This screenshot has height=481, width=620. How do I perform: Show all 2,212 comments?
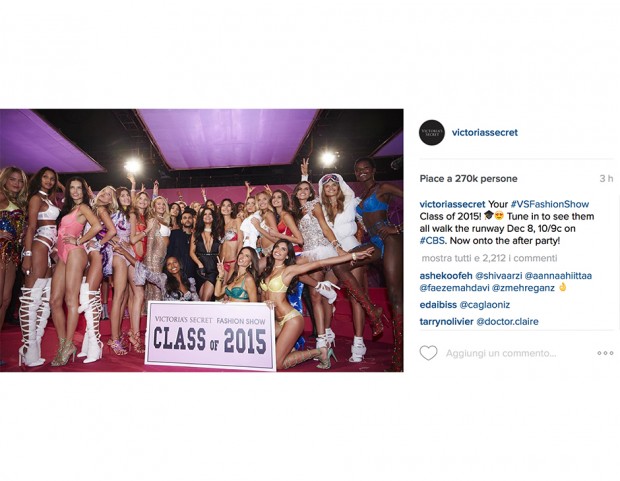(x=490, y=258)
